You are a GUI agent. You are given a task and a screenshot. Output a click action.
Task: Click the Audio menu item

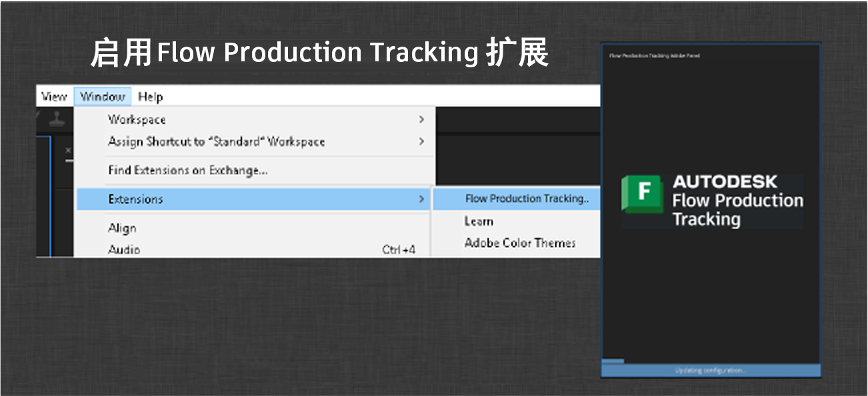[254, 250]
